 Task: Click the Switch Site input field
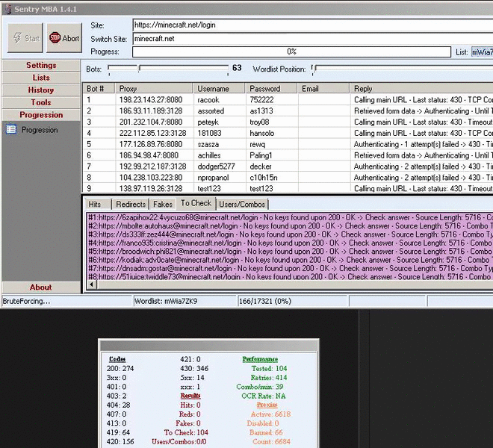pos(313,39)
